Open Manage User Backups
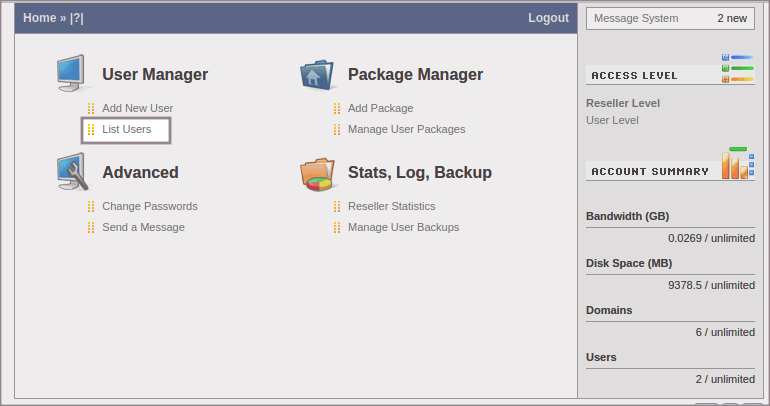This screenshot has height=406, width=770. click(x=403, y=227)
